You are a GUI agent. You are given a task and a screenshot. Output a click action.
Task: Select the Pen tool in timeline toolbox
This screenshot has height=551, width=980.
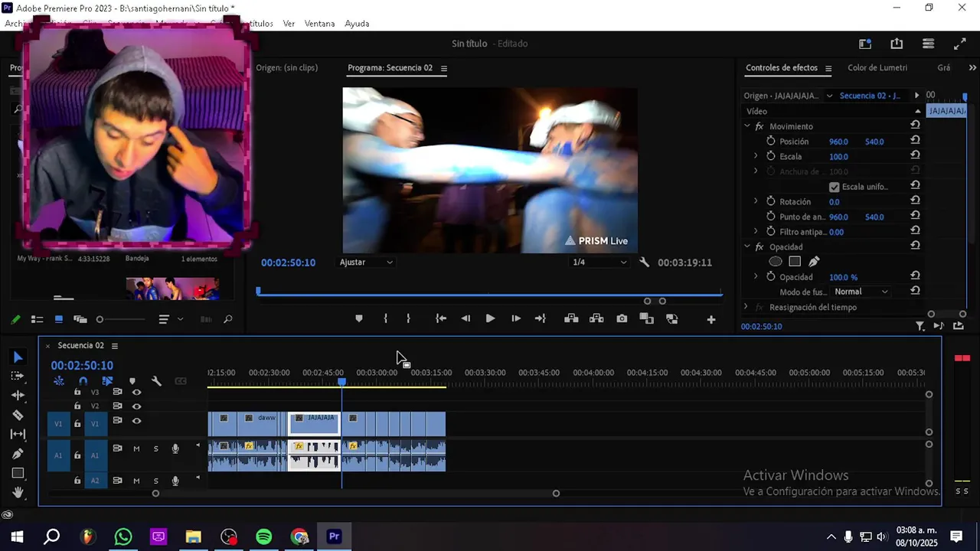(x=18, y=453)
